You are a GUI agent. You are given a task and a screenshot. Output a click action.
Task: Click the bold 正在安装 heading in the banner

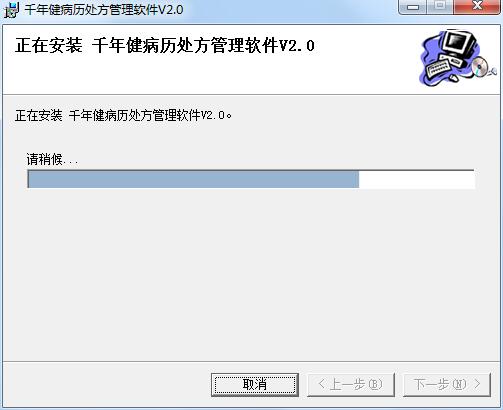pos(49,45)
